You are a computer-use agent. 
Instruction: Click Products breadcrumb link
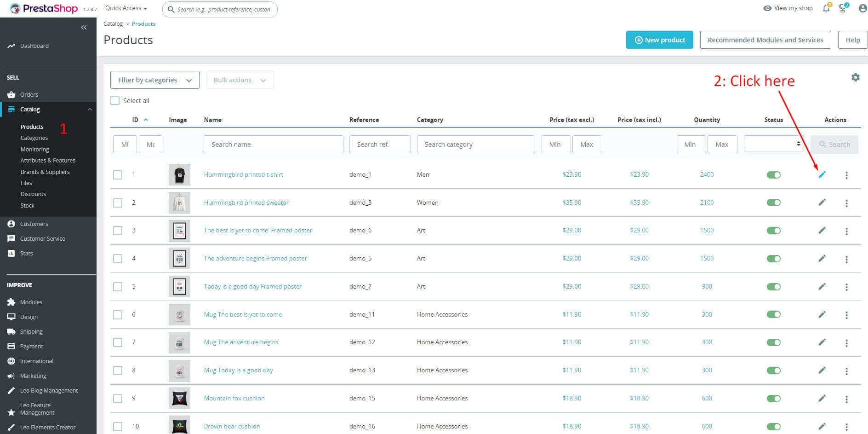click(143, 23)
